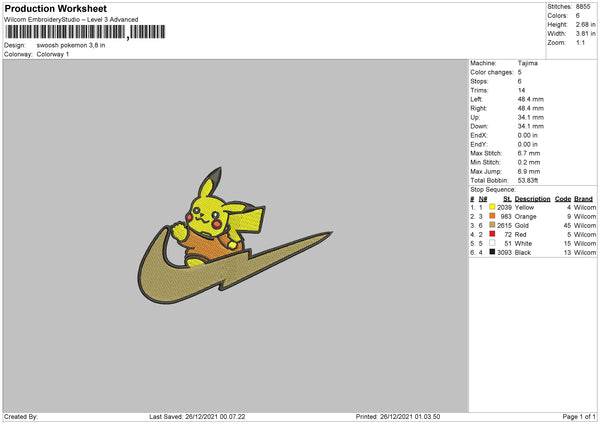Click the Max Jump value 6.9 mm
600x424 pixels.
[x=529, y=171]
